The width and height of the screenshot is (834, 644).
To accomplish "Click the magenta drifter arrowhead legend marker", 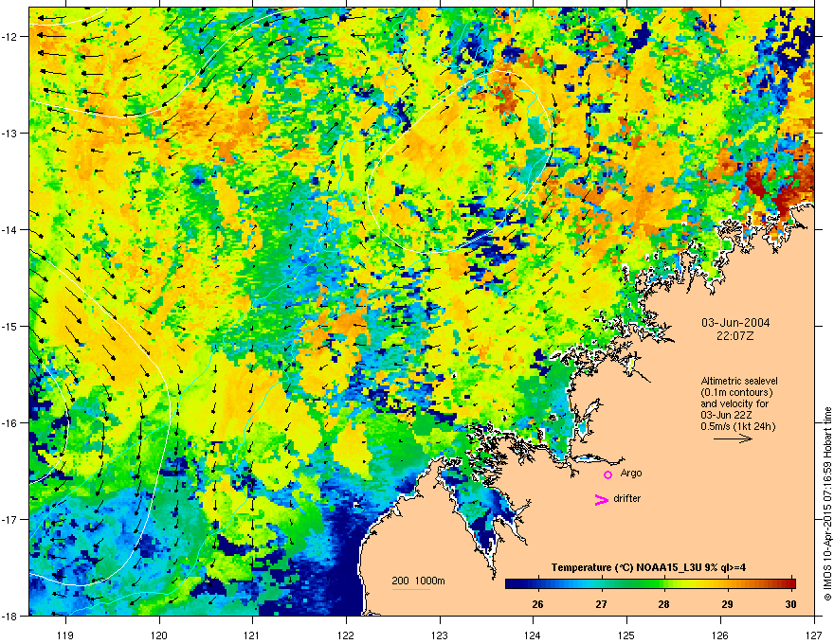I will coord(602,499).
